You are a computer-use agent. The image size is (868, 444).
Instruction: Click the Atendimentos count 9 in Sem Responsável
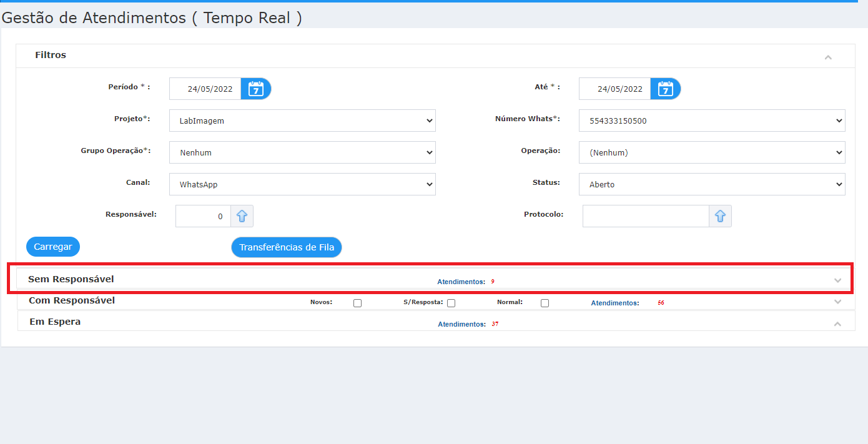(493, 282)
